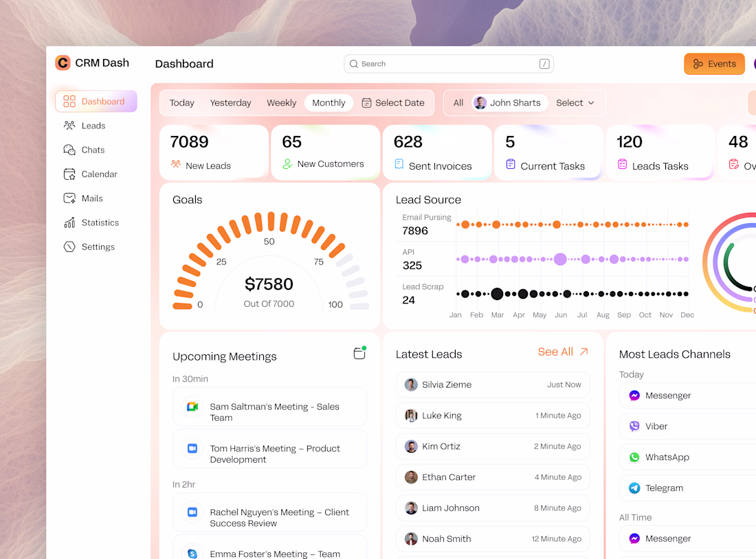Open Liam Johnson lead row
Image resolution: width=756 pixels, height=559 pixels.
pos(493,508)
